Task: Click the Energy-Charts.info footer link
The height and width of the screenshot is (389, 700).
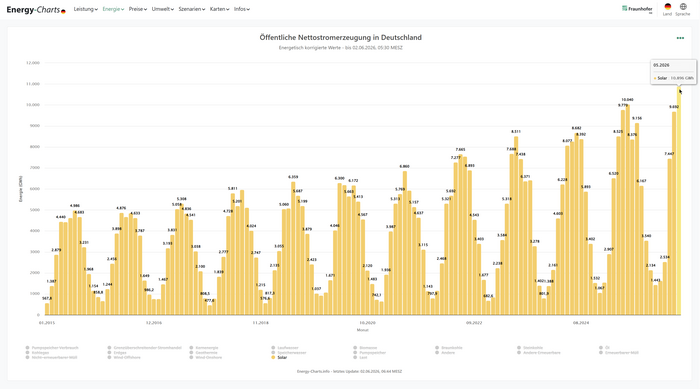Action: (x=313, y=371)
